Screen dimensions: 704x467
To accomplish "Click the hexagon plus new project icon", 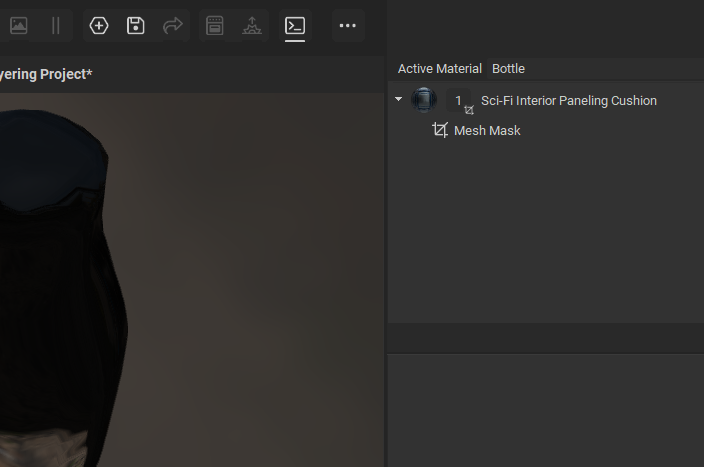I will click(x=99, y=26).
